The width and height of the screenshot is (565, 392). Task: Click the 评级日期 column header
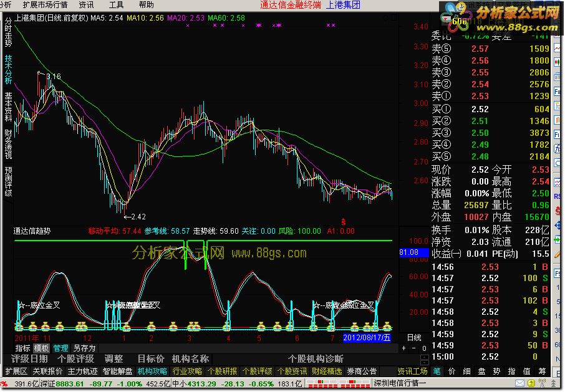(29, 359)
